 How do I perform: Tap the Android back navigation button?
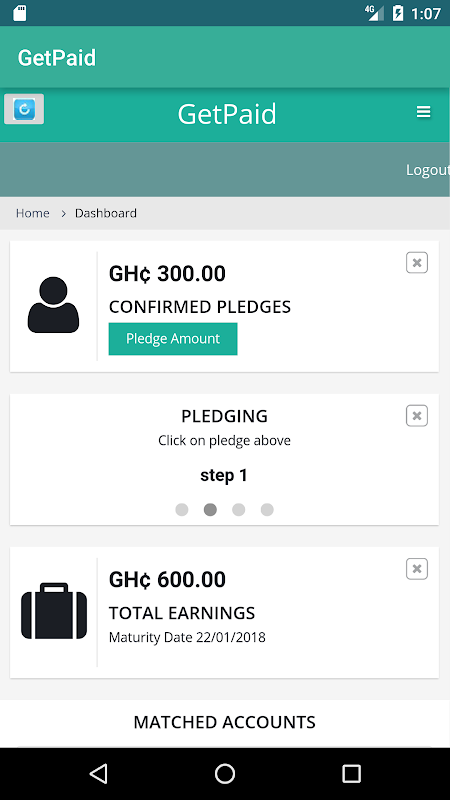98,773
